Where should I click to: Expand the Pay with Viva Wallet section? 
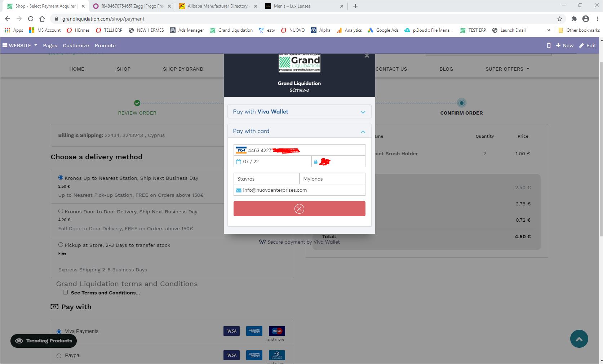pos(299,111)
